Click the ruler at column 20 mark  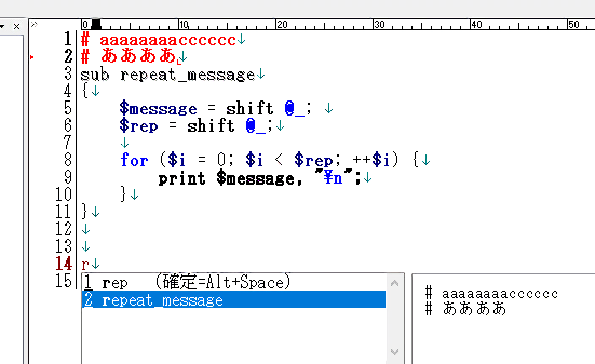278,25
